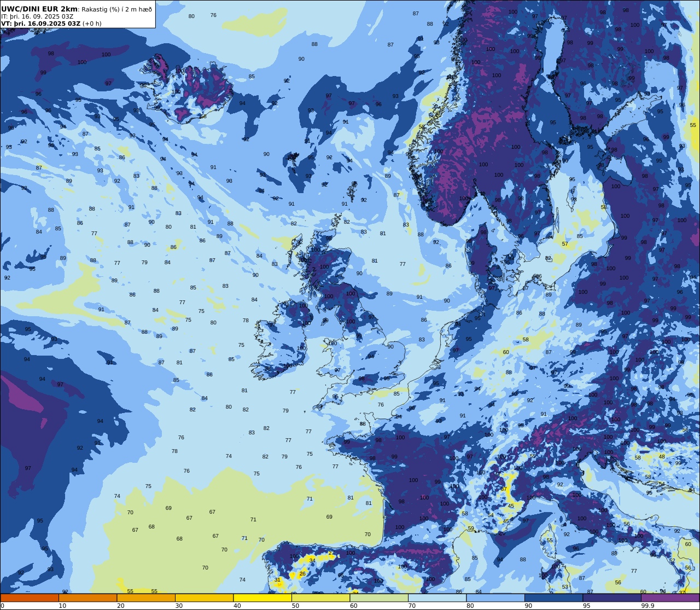Click the IT: þri. 16. 09. 2025 03Z line
The image size is (700, 610).
tap(37, 16)
